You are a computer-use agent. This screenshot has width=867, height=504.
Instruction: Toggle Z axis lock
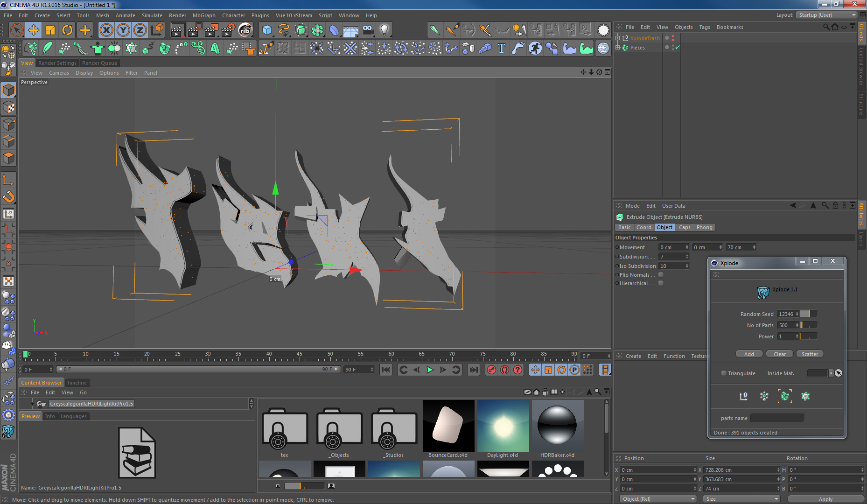tap(140, 30)
